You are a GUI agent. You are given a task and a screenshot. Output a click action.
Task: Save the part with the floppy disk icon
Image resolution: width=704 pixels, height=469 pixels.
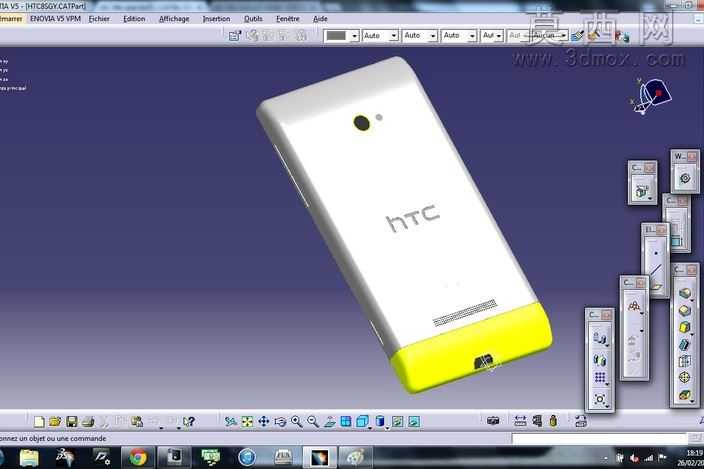click(x=71, y=421)
